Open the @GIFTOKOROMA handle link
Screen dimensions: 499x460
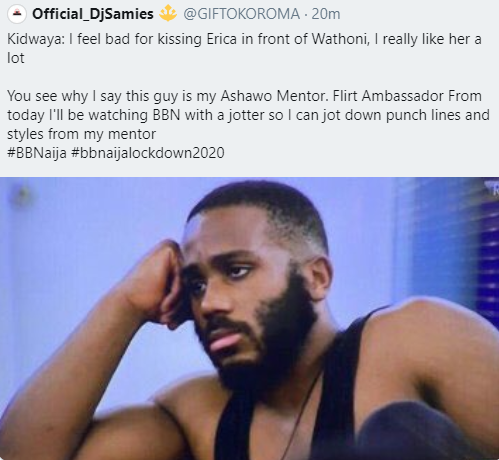[x=242, y=14]
